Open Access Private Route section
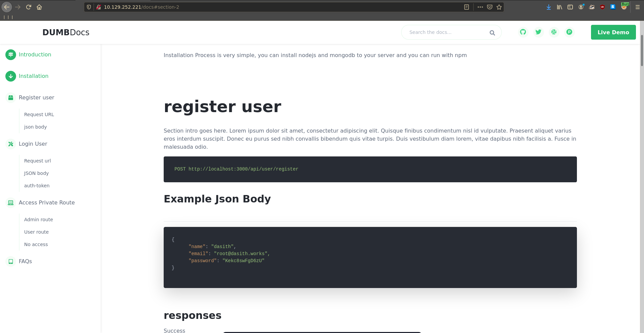Viewport: 644px width, 333px height. point(47,202)
